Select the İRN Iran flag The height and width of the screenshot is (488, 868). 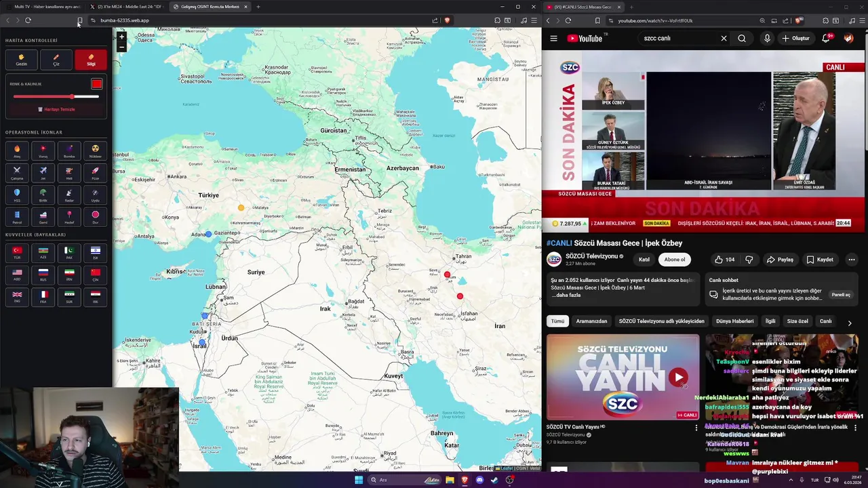[x=69, y=274]
